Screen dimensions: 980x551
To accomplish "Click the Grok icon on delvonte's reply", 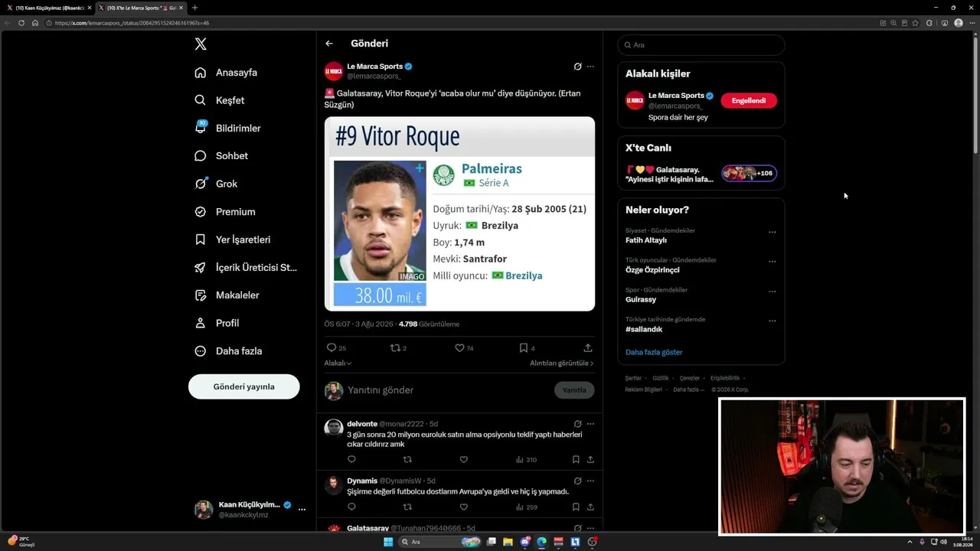I will pos(578,424).
